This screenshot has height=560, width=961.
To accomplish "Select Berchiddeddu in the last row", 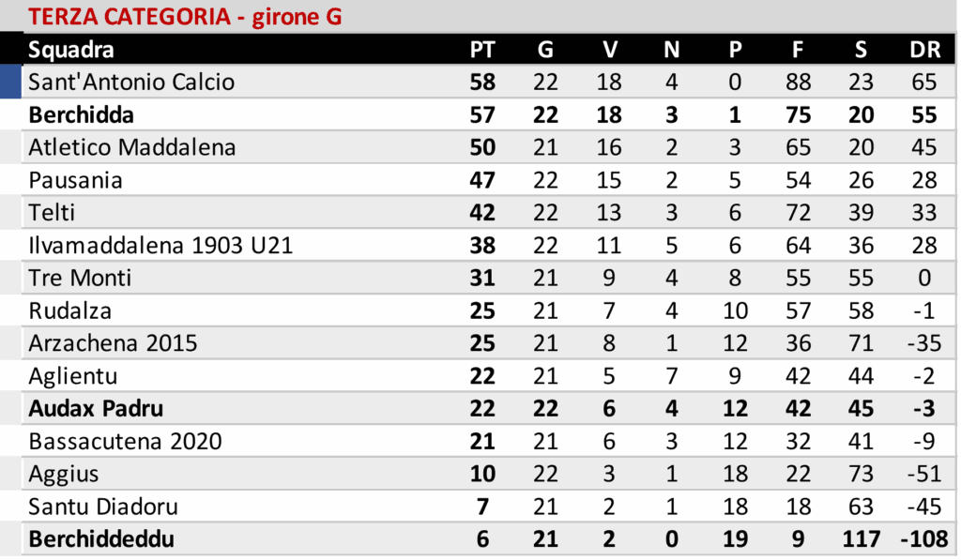I will pos(101,539).
